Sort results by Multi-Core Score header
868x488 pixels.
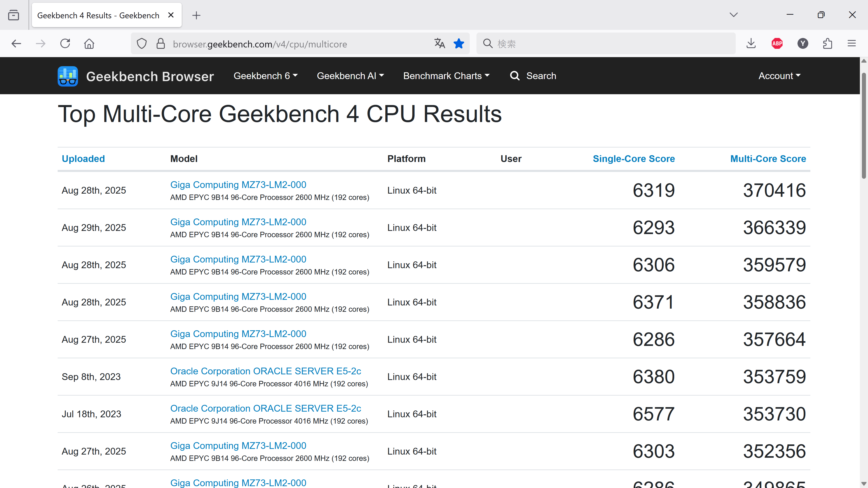768,159
